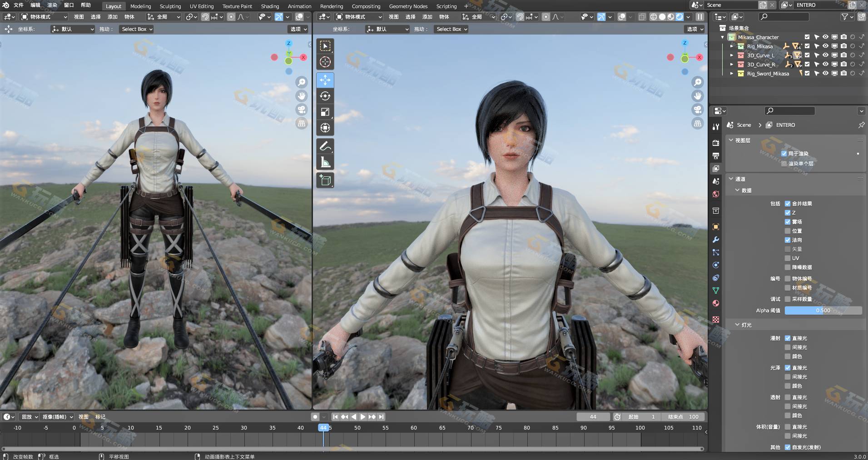Select the Select Box tool in the toolbar
Image resolution: width=868 pixels, height=460 pixels.
pyautogui.click(x=325, y=46)
